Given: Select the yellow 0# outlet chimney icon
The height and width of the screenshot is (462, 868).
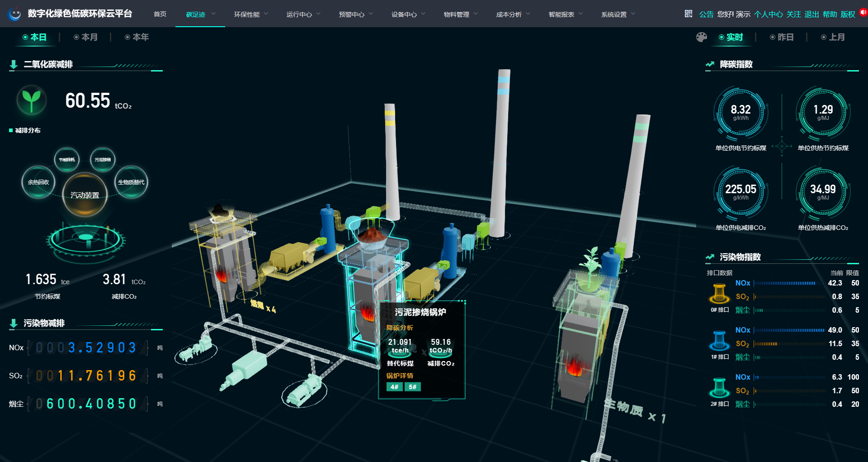Looking at the screenshot, I should coord(719,294).
